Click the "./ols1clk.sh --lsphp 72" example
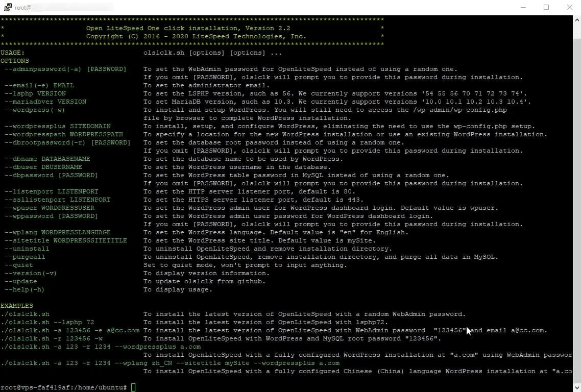Viewport: 581px width, 392px height. (x=47, y=322)
